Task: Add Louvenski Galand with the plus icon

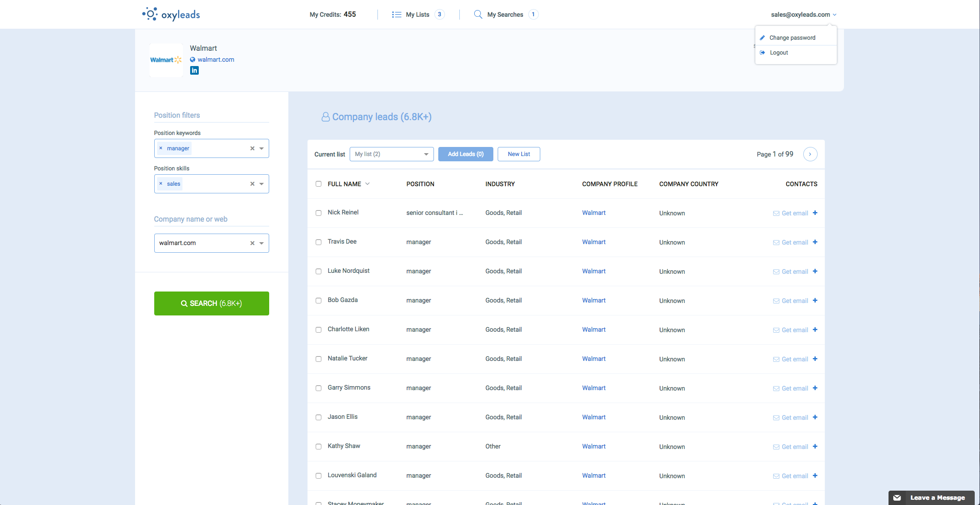Action: (815, 475)
